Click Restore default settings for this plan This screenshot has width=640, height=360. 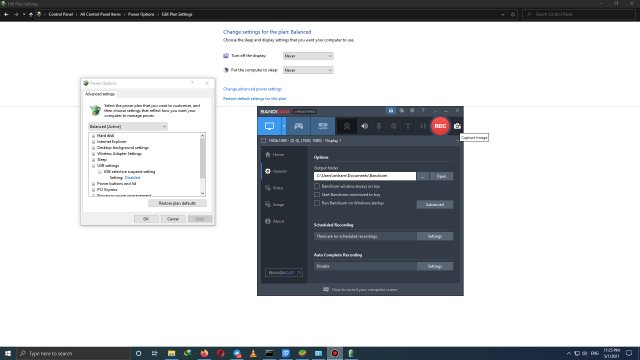[255, 99]
